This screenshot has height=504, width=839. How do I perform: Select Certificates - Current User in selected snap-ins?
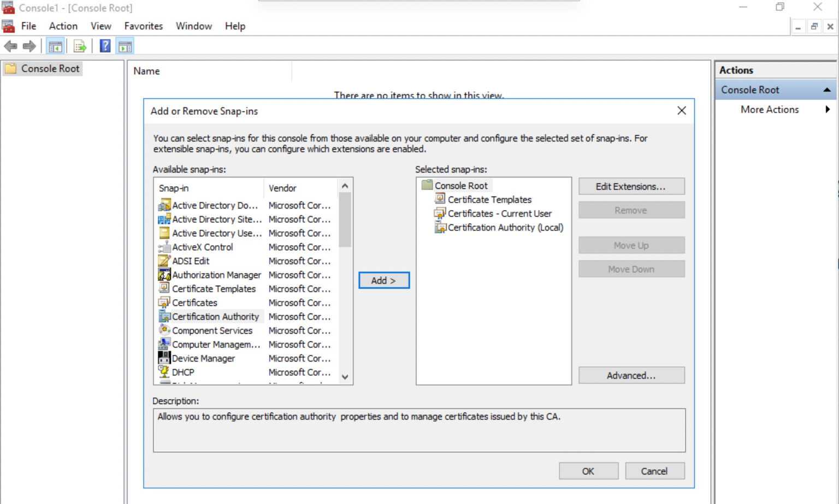click(499, 214)
